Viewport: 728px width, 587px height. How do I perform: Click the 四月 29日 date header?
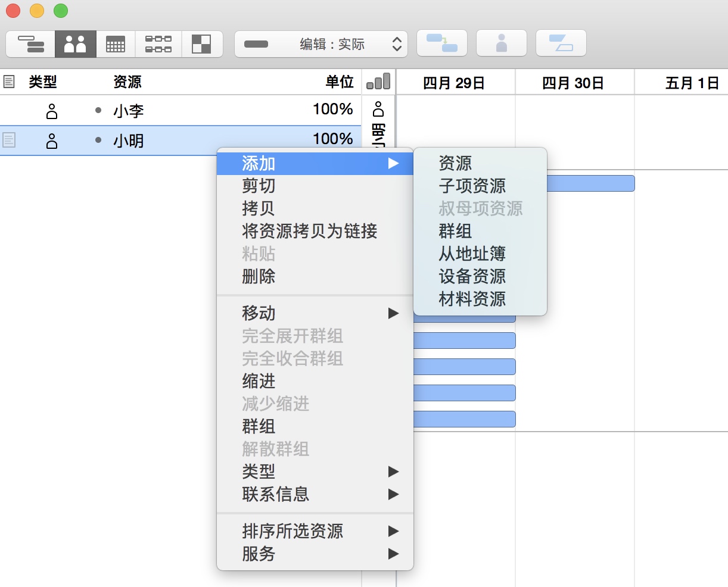[x=454, y=83]
